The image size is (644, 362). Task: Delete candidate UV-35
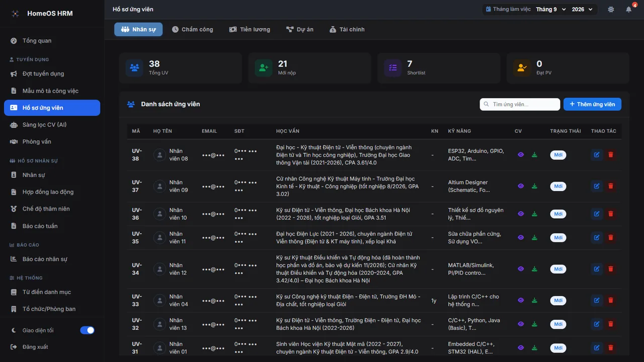[611, 237]
